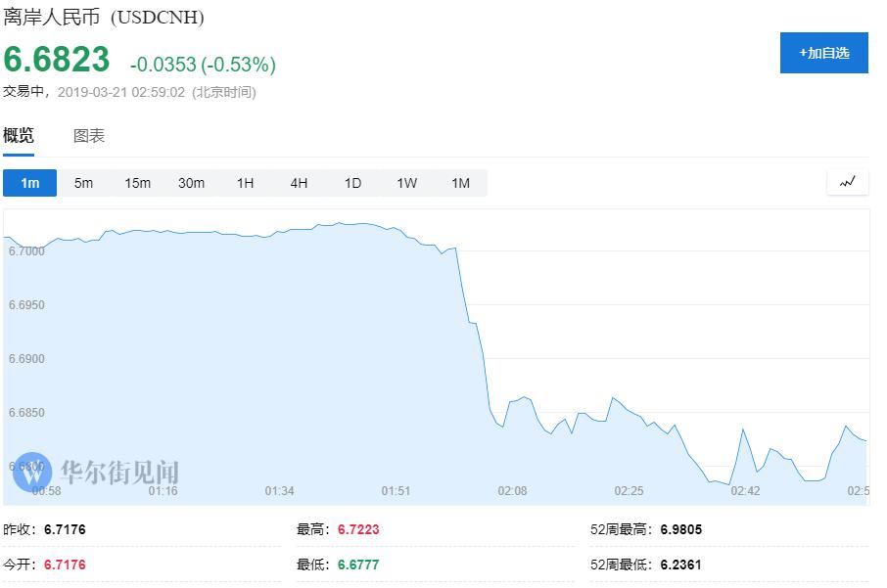887x588 pixels.
Task: Click the 01:34 time axis label
Action: click(x=279, y=490)
